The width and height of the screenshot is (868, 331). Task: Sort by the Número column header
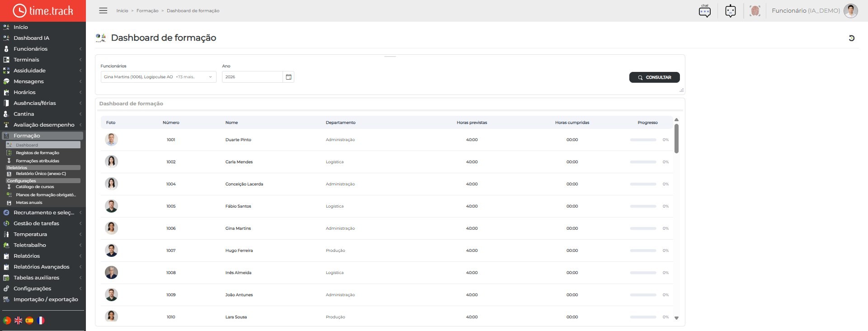pyautogui.click(x=171, y=123)
